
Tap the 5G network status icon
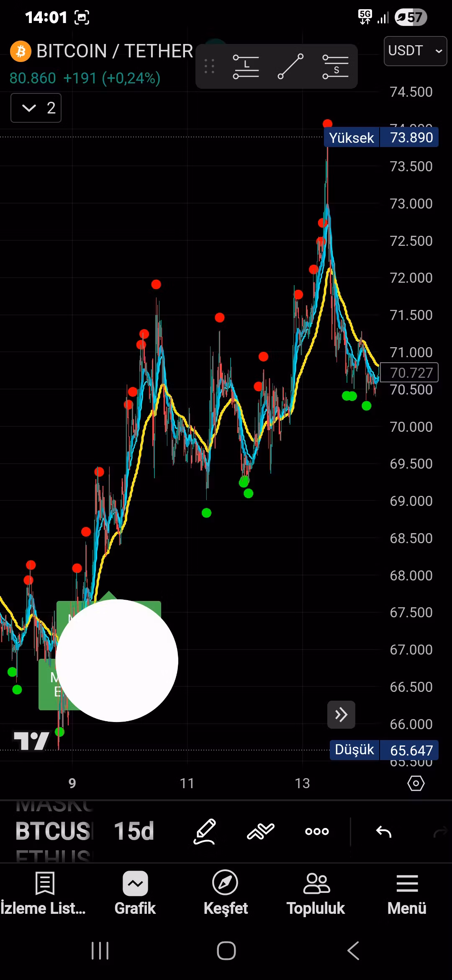[x=365, y=17]
